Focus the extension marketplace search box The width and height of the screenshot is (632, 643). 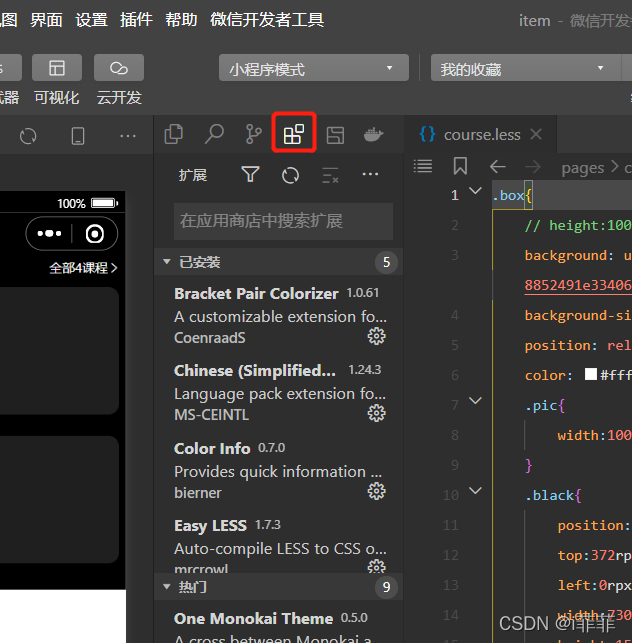click(283, 221)
